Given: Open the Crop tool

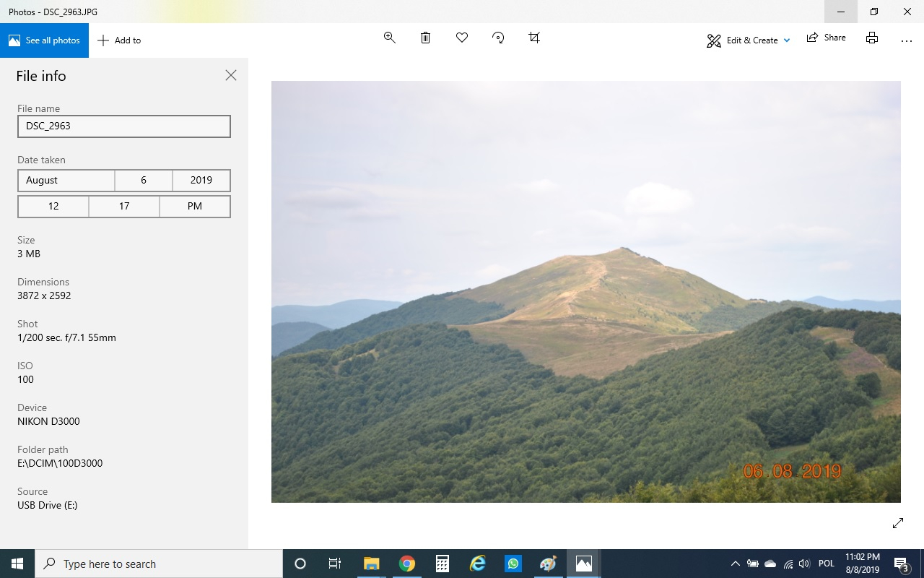Looking at the screenshot, I should tap(534, 38).
